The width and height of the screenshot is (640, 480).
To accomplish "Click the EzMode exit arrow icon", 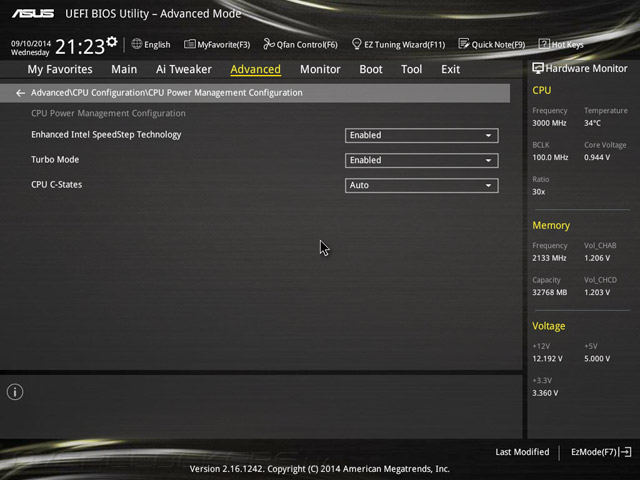I will click(625, 452).
